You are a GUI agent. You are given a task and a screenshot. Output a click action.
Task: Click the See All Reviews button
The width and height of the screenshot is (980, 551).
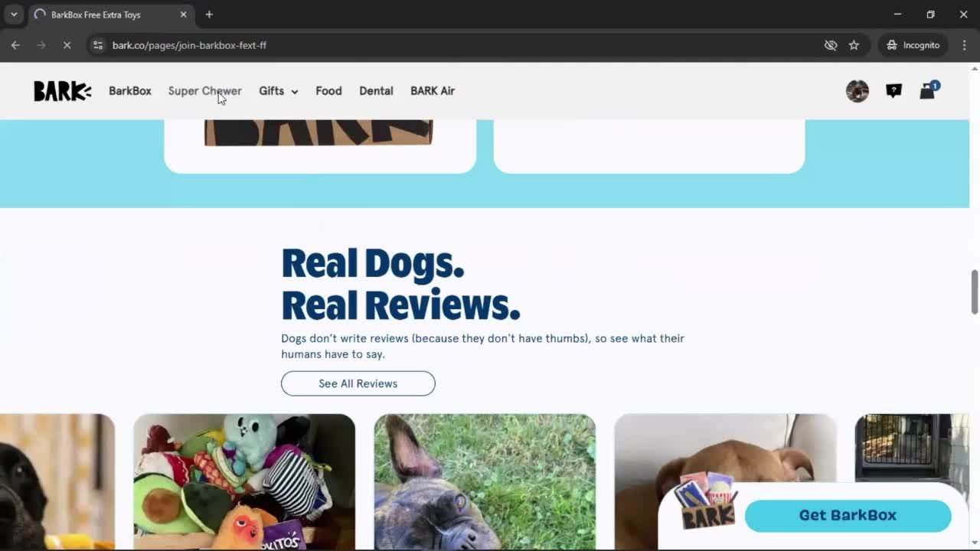tap(358, 383)
